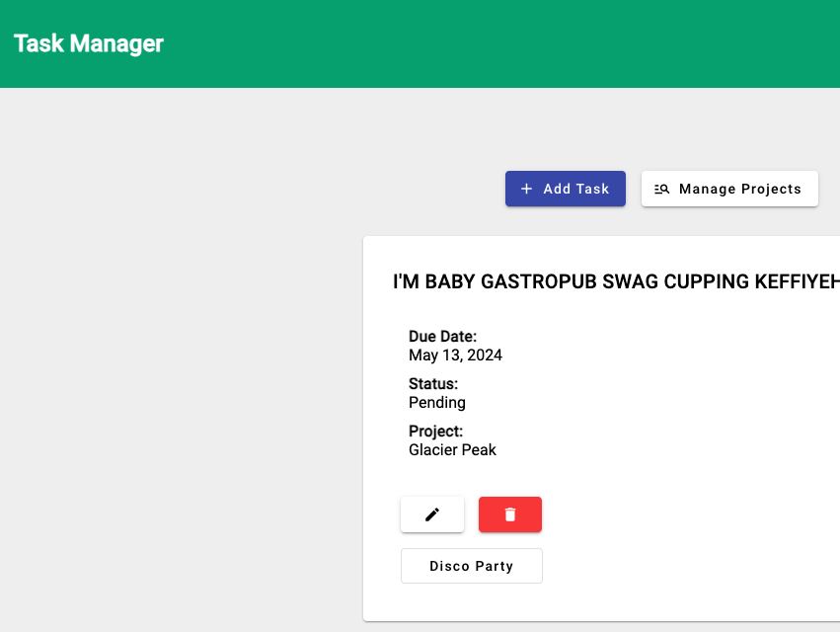Viewport: 840px width, 632px height.
Task: Click the May 13, 2024 due date
Action: (455, 355)
